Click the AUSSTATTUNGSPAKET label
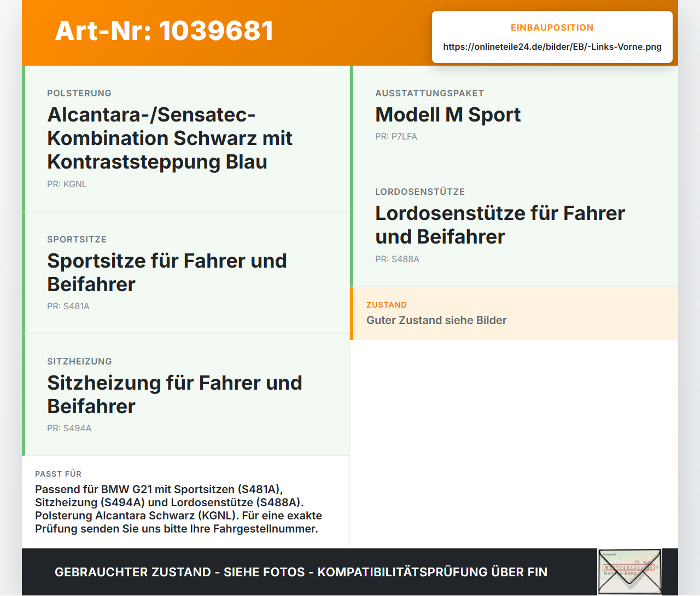Screen dimensions: 700x596 coord(429,93)
